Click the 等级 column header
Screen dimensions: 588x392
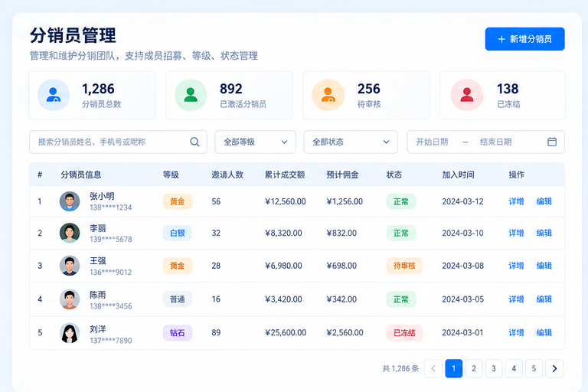coord(171,175)
